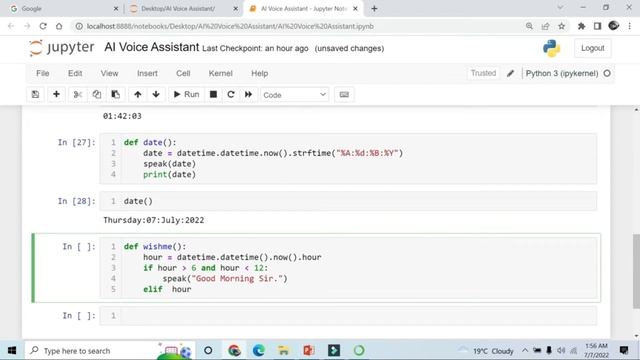This screenshot has width=640, height=360.
Task: Close the Google browser tab
Action: [x=116, y=9]
